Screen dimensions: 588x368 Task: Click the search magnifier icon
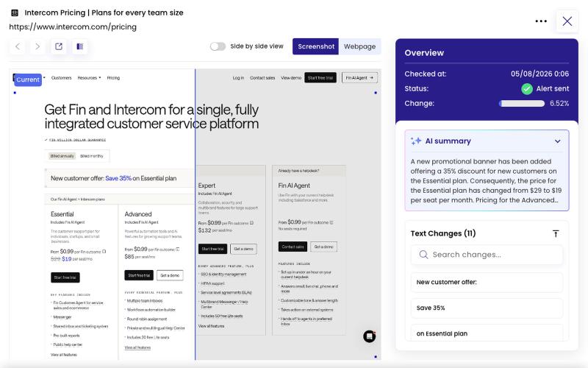pos(423,255)
